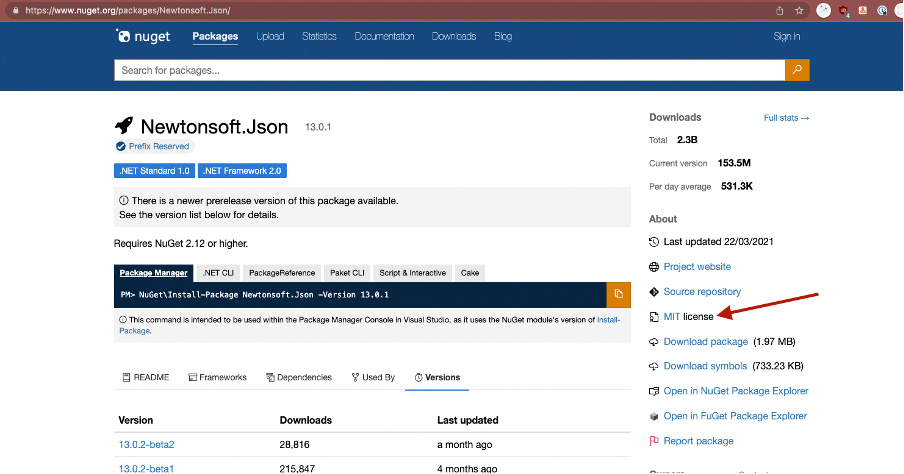Open the Dependencies tab

tap(298, 377)
